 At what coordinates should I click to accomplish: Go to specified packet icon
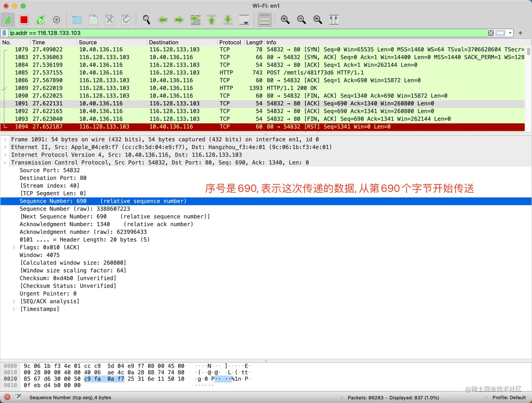click(x=196, y=20)
